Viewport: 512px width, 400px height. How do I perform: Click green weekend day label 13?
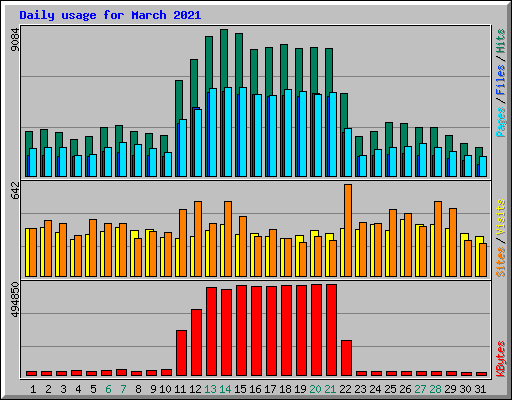[x=210, y=389]
